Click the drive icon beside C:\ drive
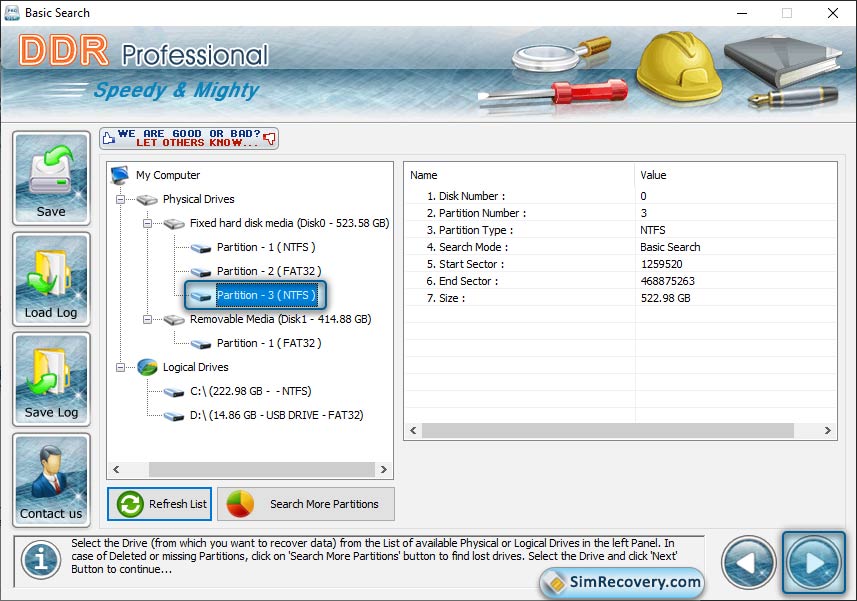This screenshot has width=857, height=601. pos(174,392)
